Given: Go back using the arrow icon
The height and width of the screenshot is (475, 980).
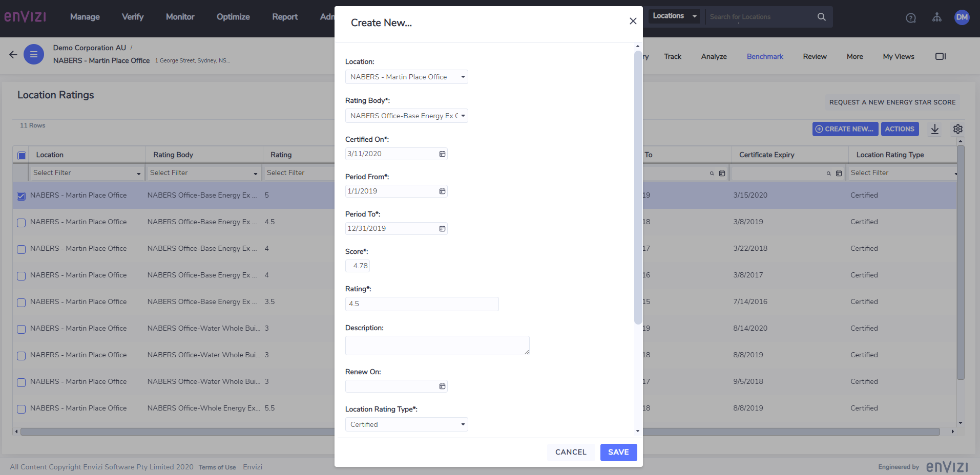Looking at the screenshot, I should point(13,54).
